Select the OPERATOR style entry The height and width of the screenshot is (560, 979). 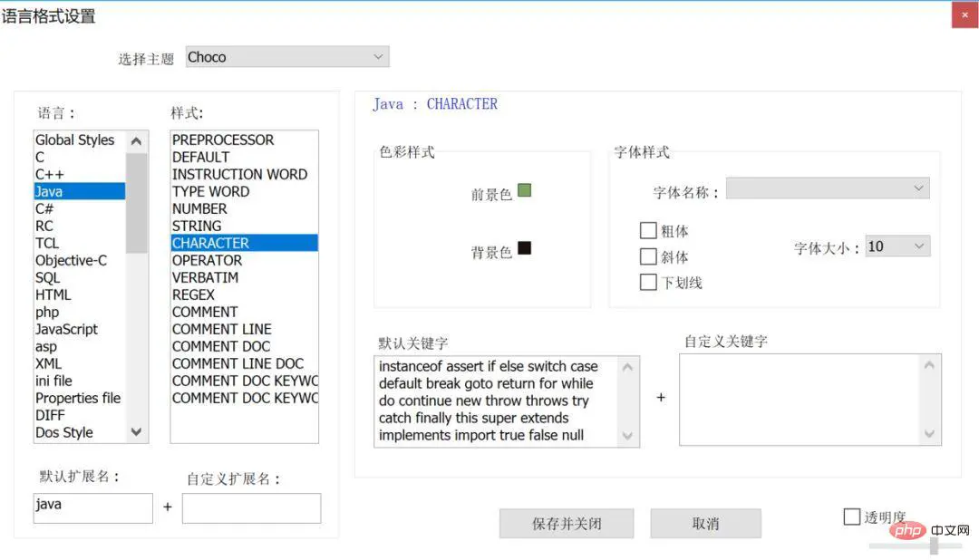206,260
